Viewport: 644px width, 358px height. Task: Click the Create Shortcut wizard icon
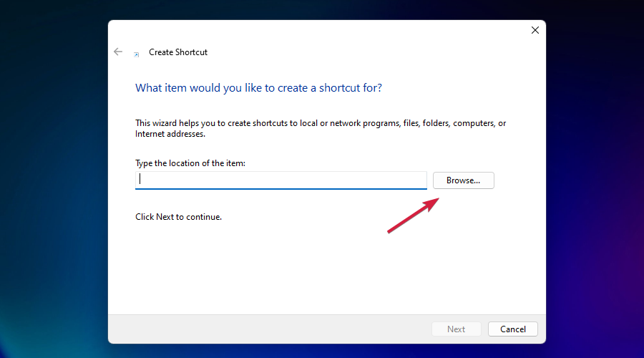(137, 54)
